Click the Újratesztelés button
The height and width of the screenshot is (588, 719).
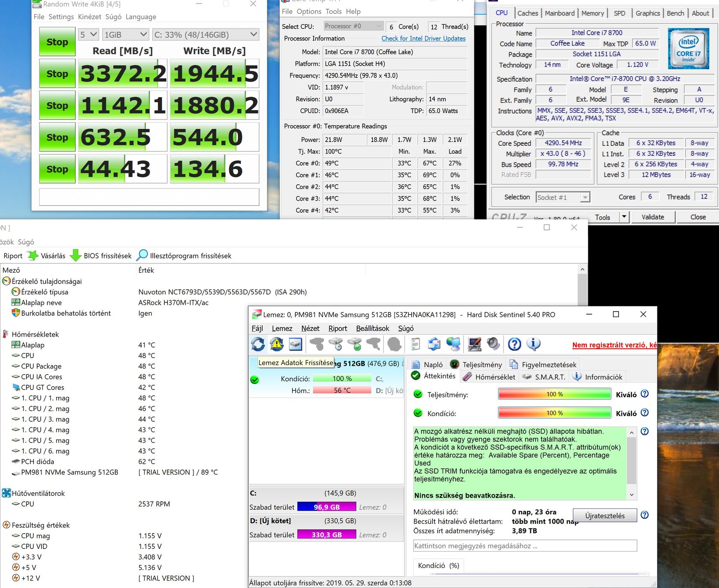(605, 516)
